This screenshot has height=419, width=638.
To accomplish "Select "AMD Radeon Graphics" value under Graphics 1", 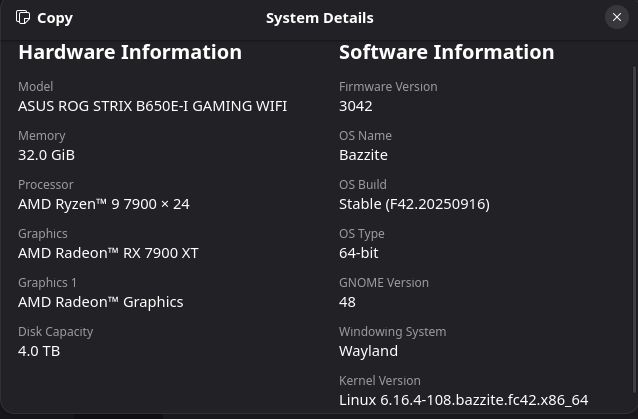I will click(x=101, y=302).
